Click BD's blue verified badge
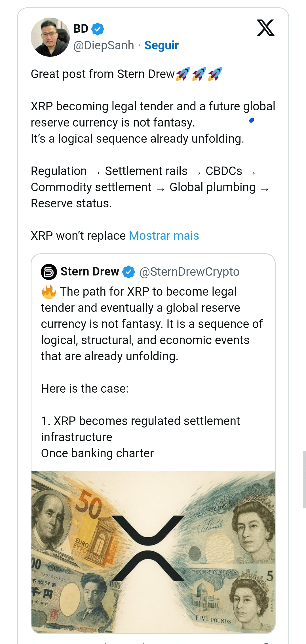306x644 pixels. 98,29
